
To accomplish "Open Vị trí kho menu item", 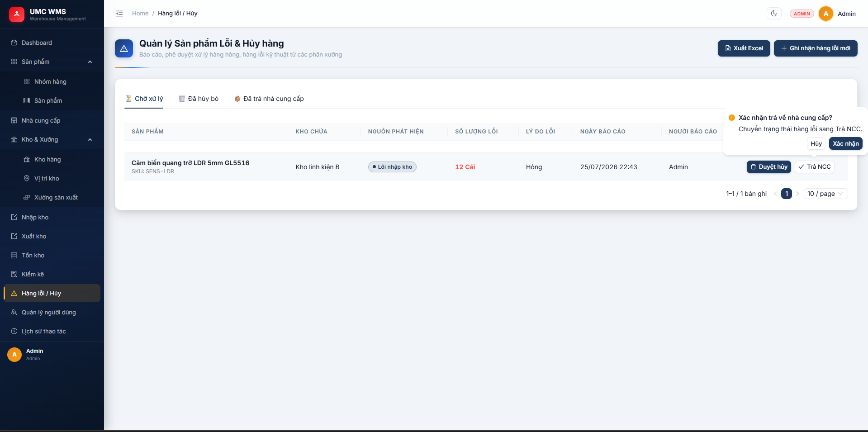I will pyautogui.click(x=52, y=178).
